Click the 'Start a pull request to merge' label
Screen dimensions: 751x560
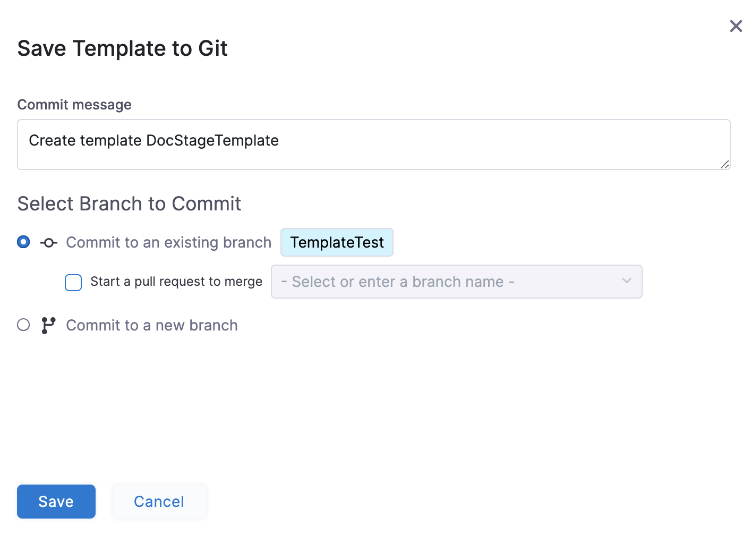[176, 282]
